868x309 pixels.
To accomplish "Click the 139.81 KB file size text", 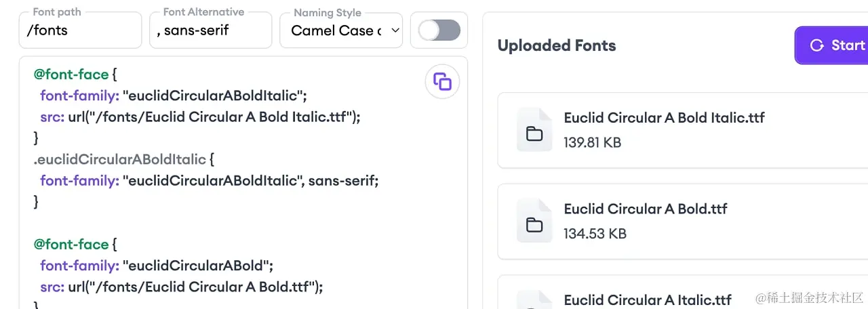I will point(592,142).
